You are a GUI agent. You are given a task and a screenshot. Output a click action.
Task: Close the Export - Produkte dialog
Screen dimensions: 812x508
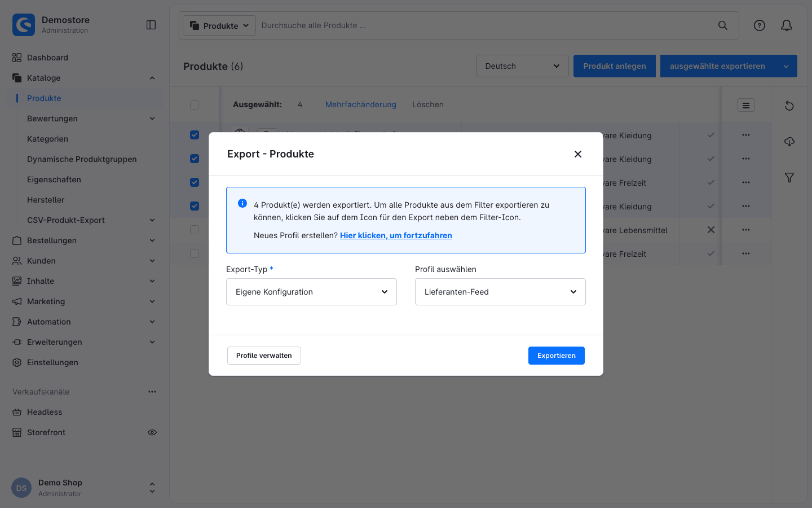(x=578, y=154)
